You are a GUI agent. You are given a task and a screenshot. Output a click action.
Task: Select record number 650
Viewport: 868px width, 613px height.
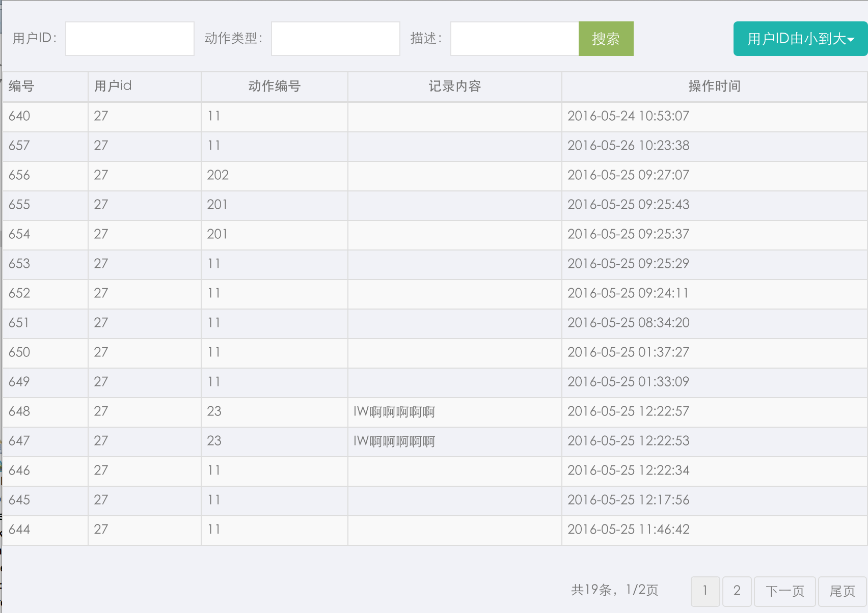(x=19, y=352)
